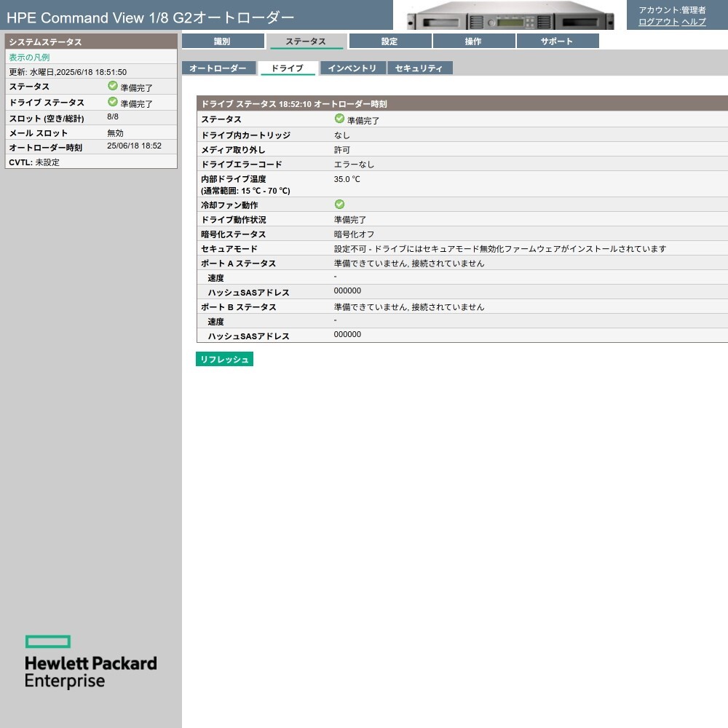Click the ドライブ ステータス 18:52:10 table header
728x728 pixels.
[462, 103]
